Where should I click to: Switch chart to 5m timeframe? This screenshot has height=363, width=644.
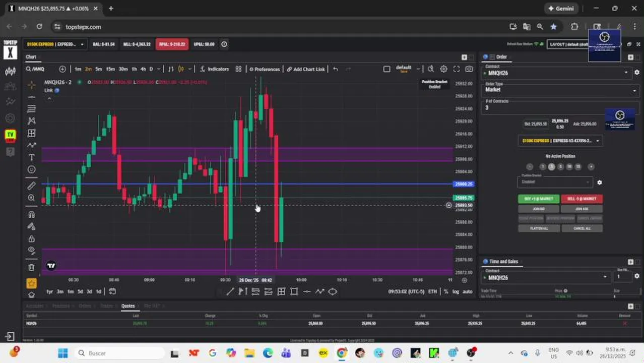point(99,69)
